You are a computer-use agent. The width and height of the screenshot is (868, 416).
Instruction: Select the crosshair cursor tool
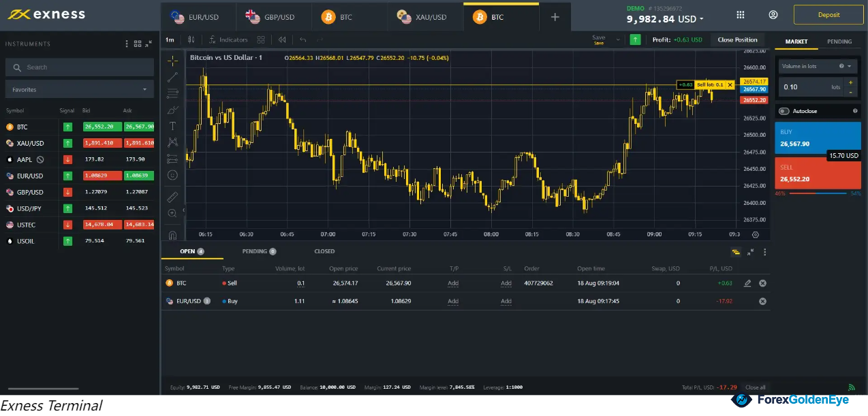(x=172, y=61)
